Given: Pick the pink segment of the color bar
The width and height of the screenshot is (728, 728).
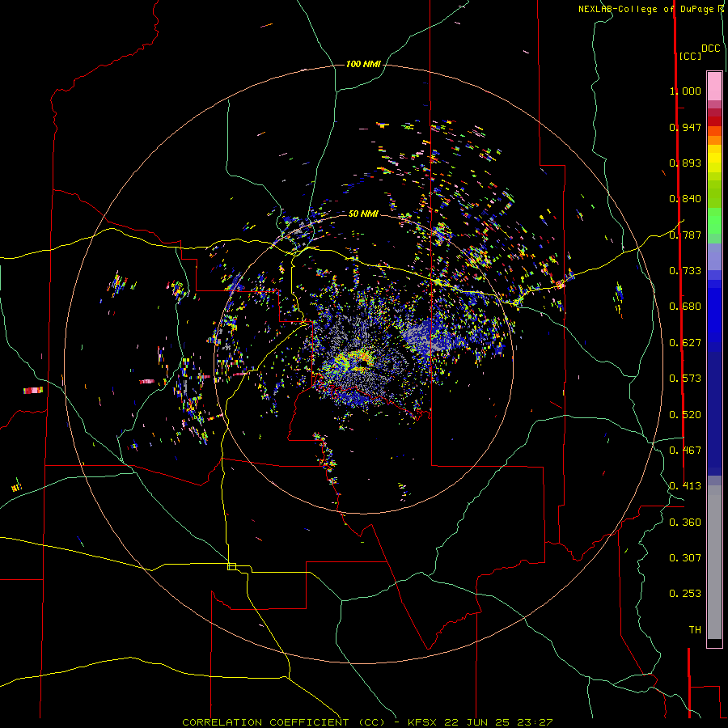Looking at the screenshot, I should [714, 87].
